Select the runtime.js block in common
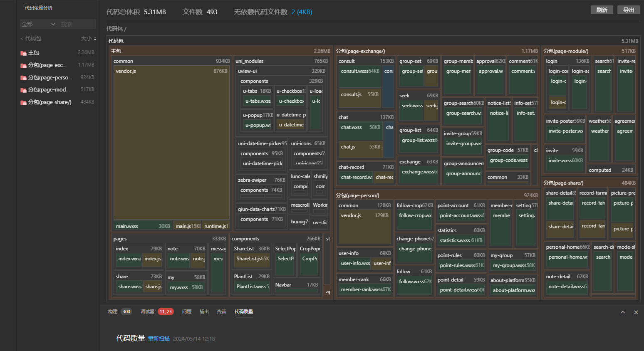Screen dimensions: 644x351 tap(216, 226)
